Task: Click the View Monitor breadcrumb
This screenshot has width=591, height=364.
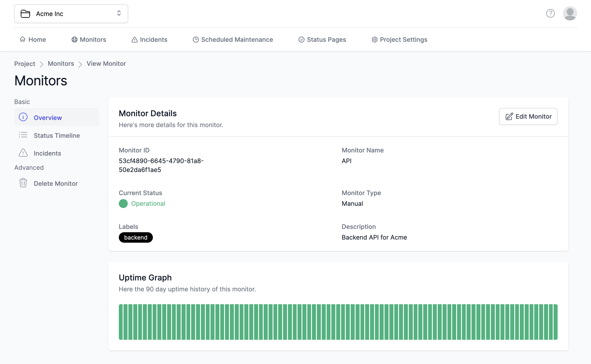Action: 106,64
